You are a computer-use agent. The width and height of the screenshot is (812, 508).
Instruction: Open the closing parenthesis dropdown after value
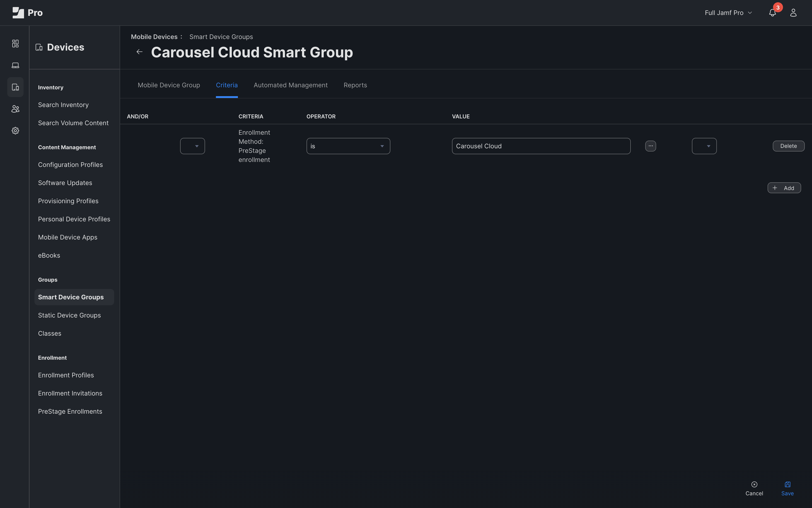pos(704,146)
